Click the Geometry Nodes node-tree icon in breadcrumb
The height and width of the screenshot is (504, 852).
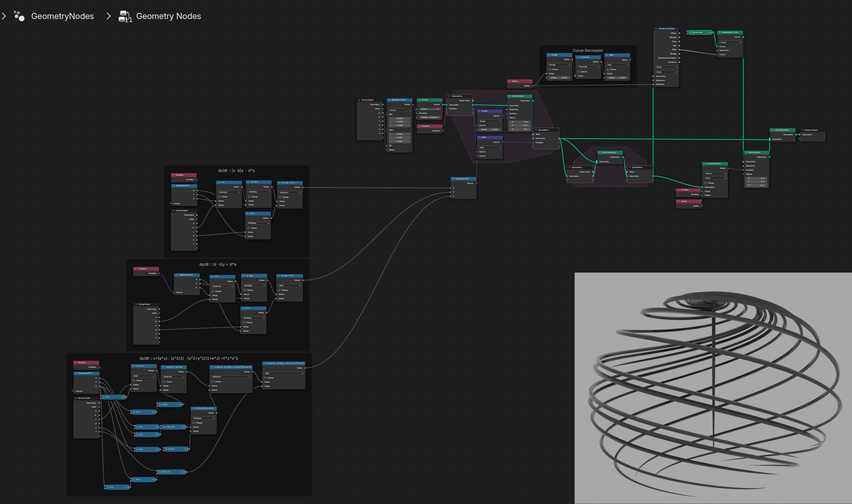point(124,16)
